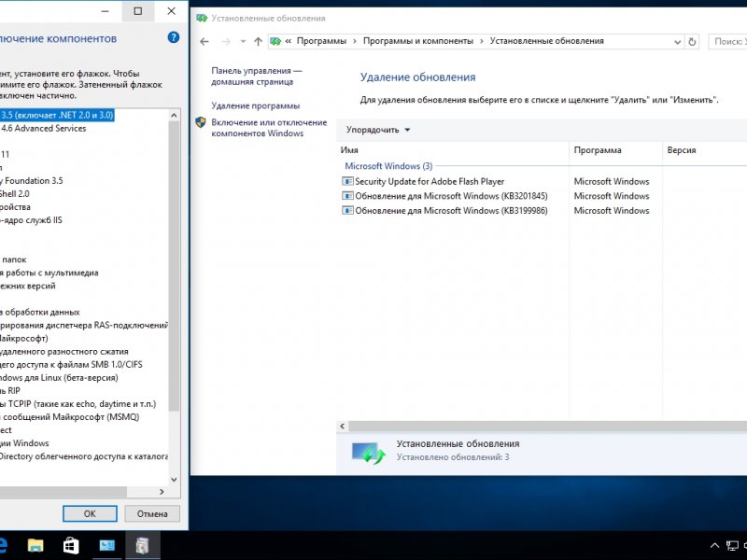Click the shield icon beside Windows components link
The image size is (747, 560).
201,122
